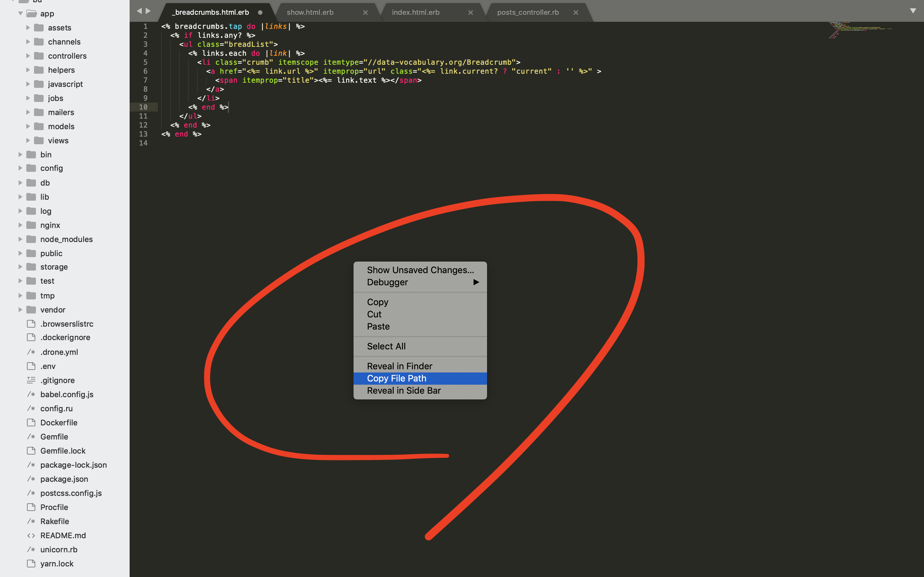Close the show.html.erb tab
The width and height of the screenshot is (924, 577).
pos(365,12)
